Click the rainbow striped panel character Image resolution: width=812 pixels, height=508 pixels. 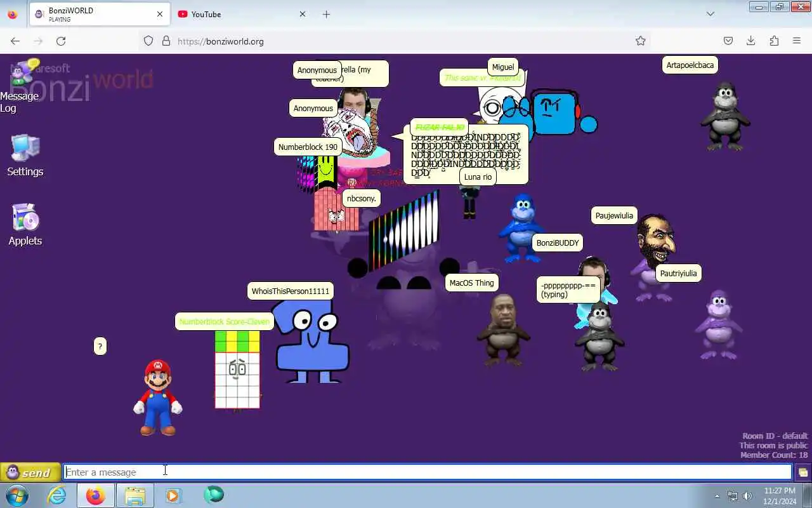404,231
